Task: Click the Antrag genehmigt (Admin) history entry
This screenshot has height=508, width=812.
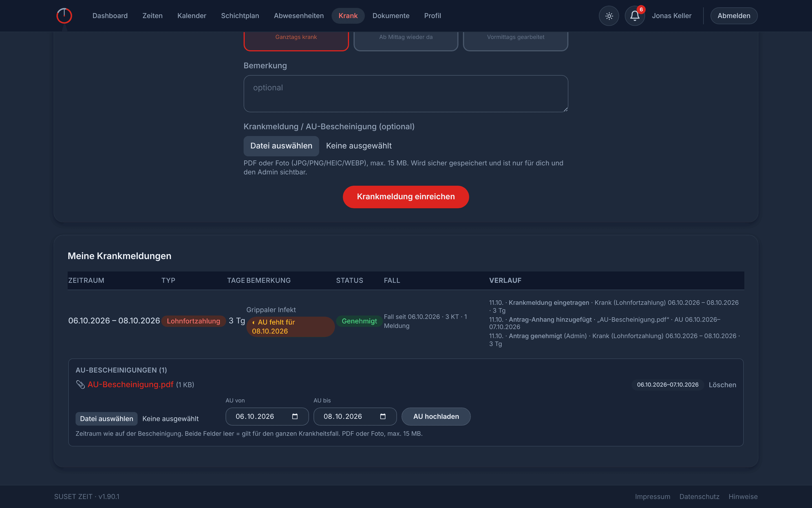Action: click(x=614, y=340)
